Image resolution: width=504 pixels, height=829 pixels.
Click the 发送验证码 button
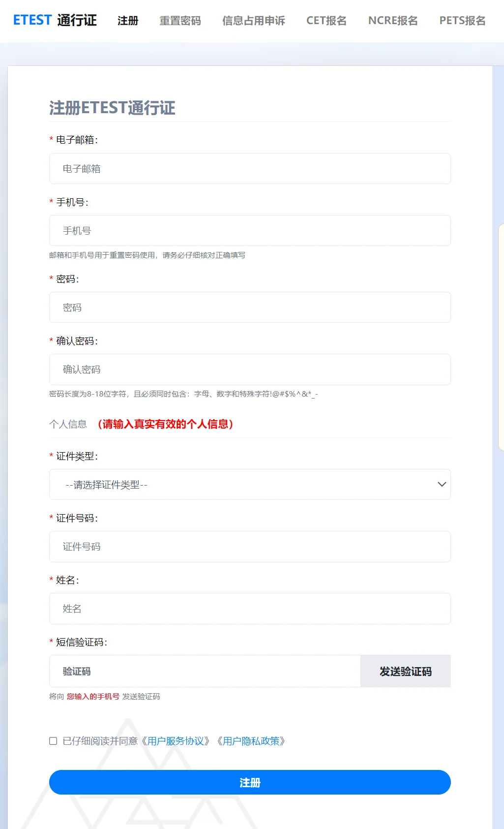406,671
